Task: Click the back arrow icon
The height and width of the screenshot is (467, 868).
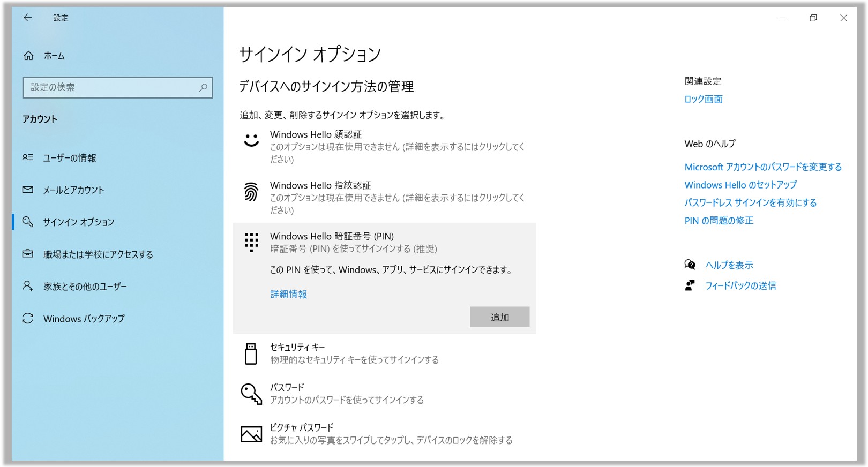Action: 27,18
